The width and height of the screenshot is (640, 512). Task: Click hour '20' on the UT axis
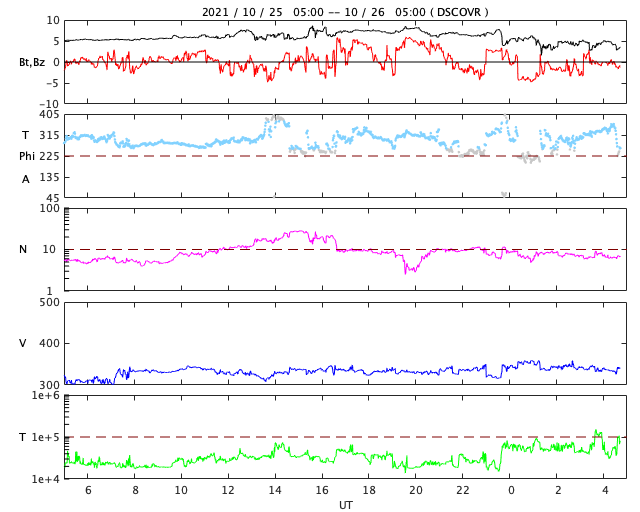point(416,490)
